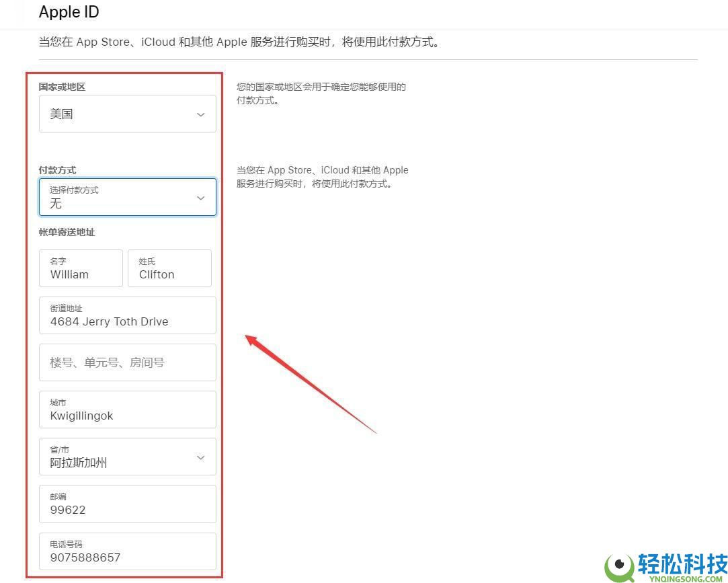
Task: Click the 城市 field showing Kwigillingok
Action: [128, 410]
